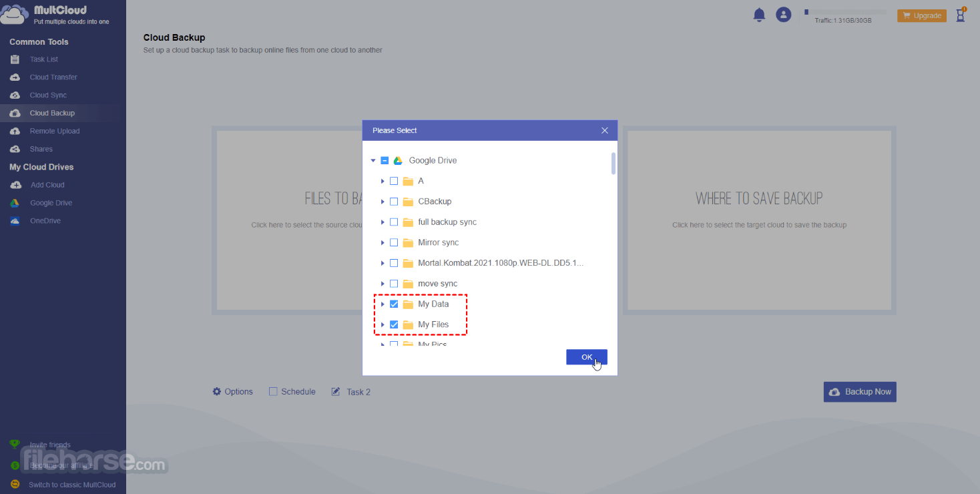The image size is (980, 494).
Task: Click the Cloud Backup sidebar icon
Action: pyautogui.click(x=15, y=113)
